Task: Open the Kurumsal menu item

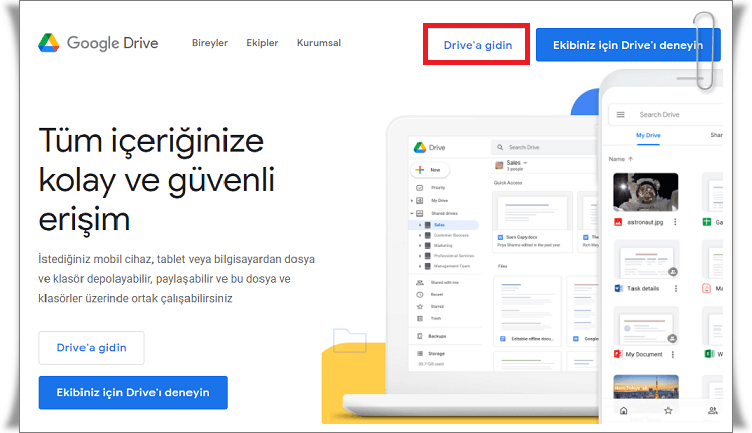Action: 318,43
